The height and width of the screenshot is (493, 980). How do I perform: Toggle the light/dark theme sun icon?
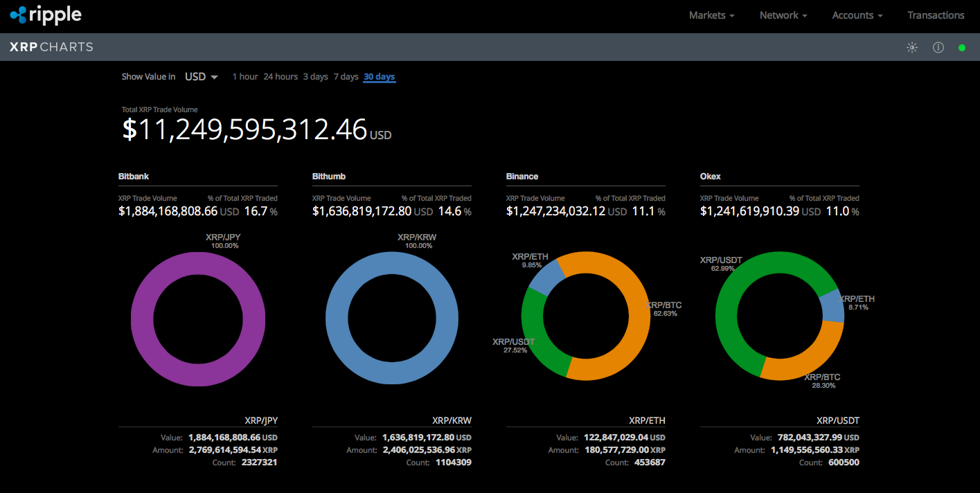[912, 48]
